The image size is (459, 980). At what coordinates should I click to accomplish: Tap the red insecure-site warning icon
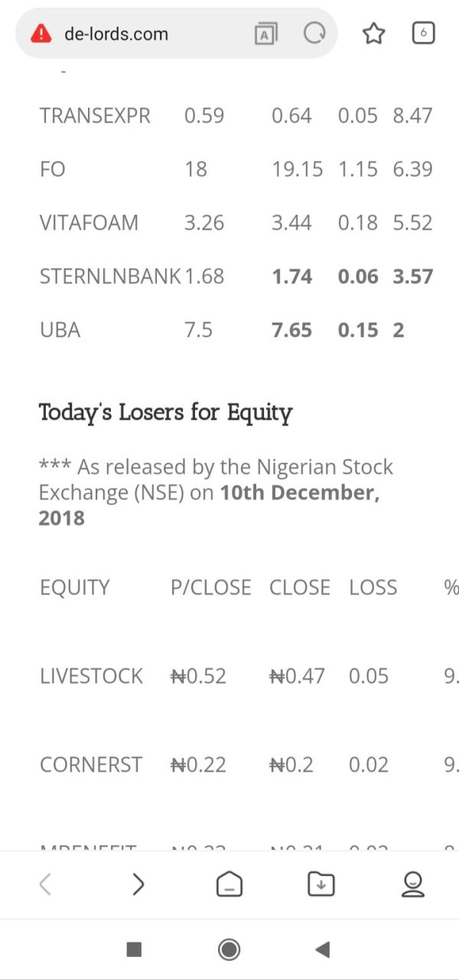41,34
